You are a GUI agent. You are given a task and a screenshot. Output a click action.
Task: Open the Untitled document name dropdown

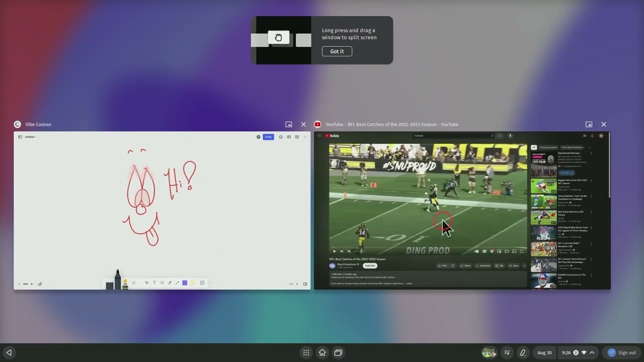(x=31, y=137)
